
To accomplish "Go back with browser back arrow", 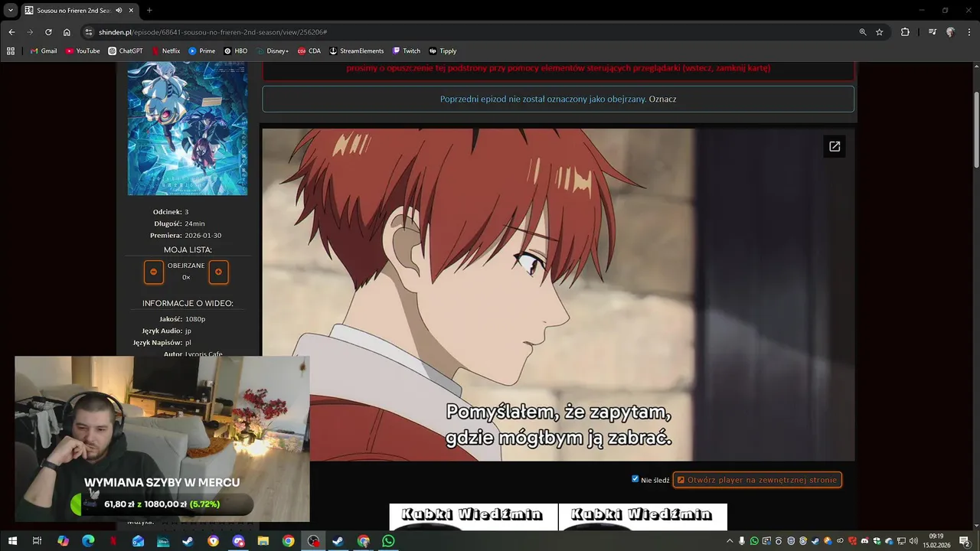I will [x=11, y=32].
